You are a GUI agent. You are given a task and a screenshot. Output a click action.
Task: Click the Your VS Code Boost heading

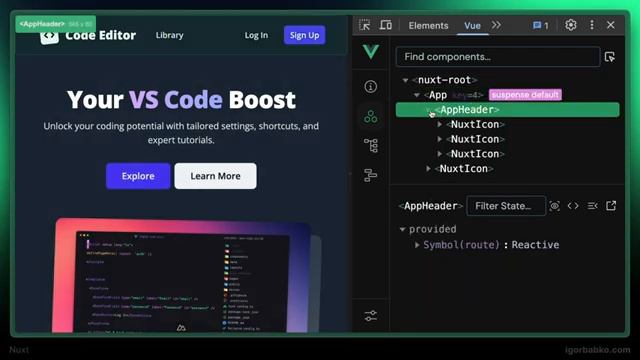(x=181, y=100)
